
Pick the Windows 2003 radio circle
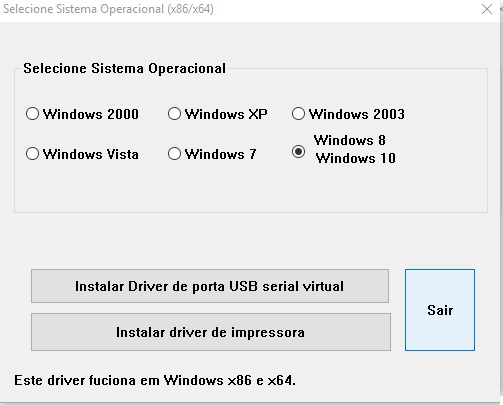pyautogui.click(x=298, y=114)
